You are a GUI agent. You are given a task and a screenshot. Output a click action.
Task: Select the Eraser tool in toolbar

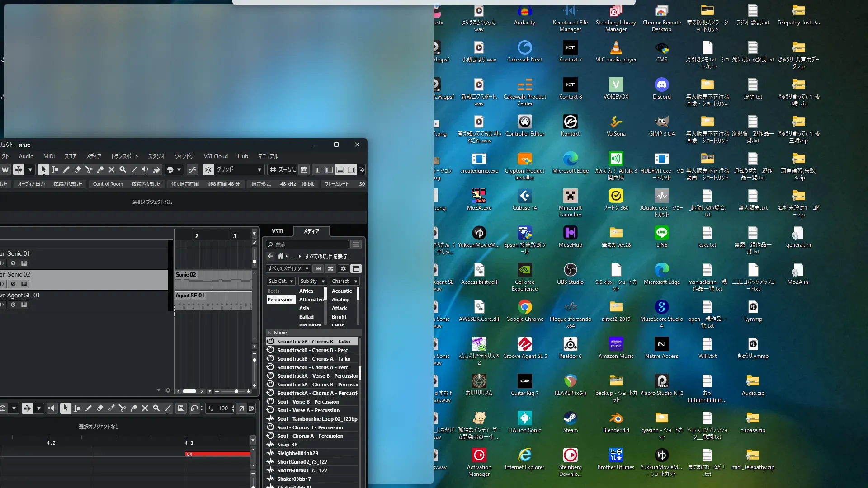tap(78, 170)
